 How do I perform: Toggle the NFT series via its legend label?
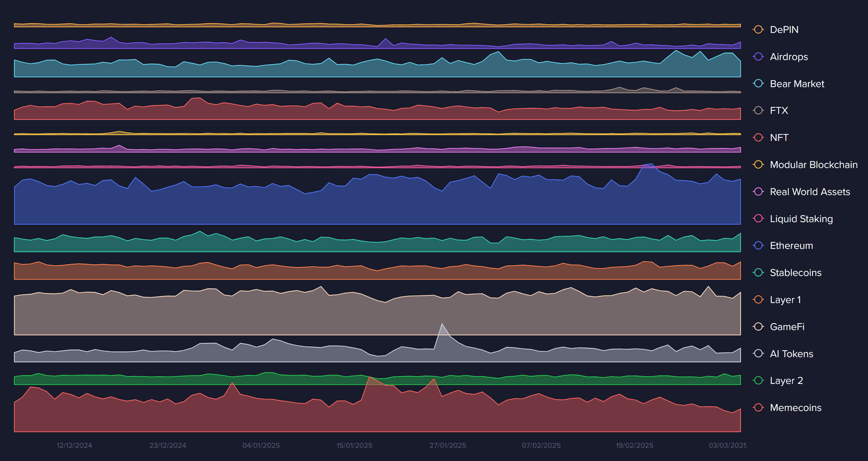tap(779, 137)
